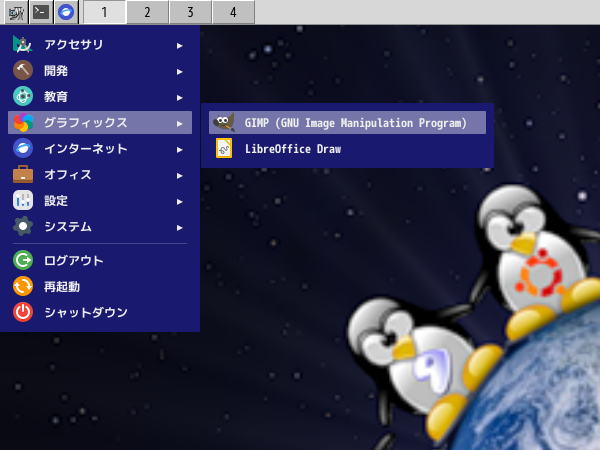
Task: Switch to workspace 1
Action: (x=104, y=12)
